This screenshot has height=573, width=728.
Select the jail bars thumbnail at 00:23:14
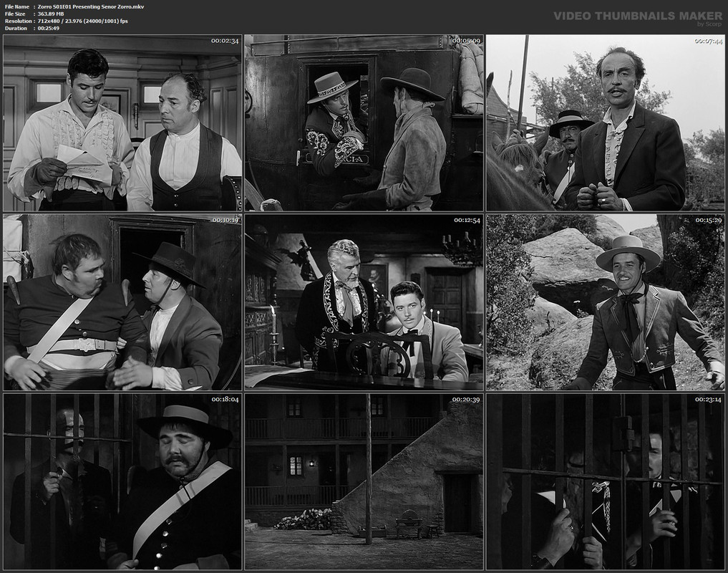click(x=606, y=481)
